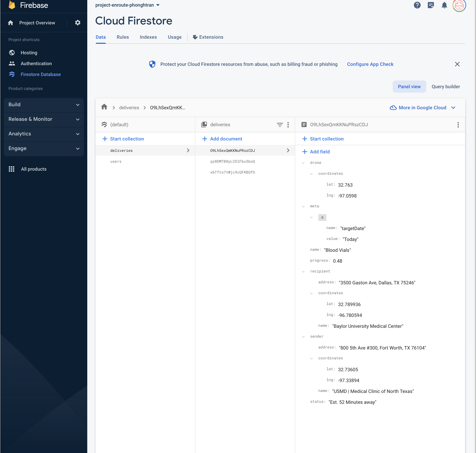Open document qz8DMTB8yLCDlFbu5bsQ
The height and width of the screenshot is (453, 476).
245,161
